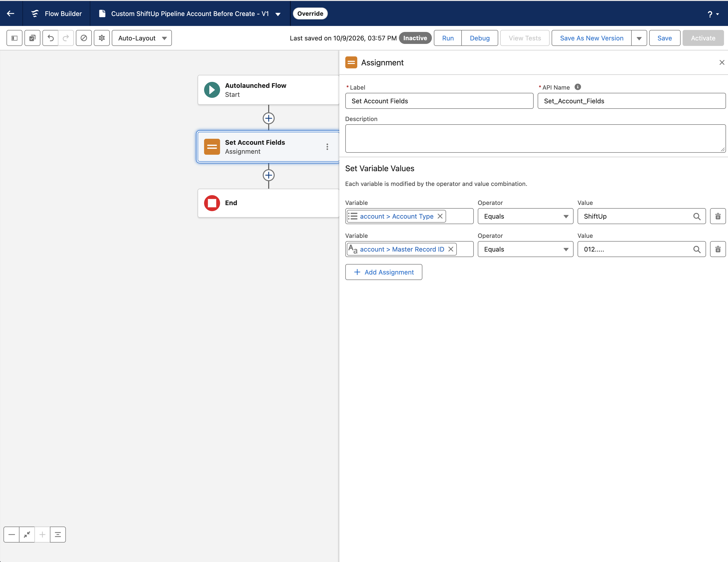Image resolution: width=728 pixels, height=562 pixels.
Task: Expand the flow version name dropdown
Action: [278, 14]
